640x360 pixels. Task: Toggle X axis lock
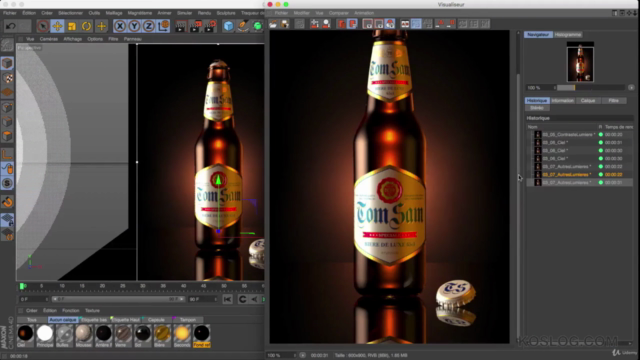(x=119, y=26)
